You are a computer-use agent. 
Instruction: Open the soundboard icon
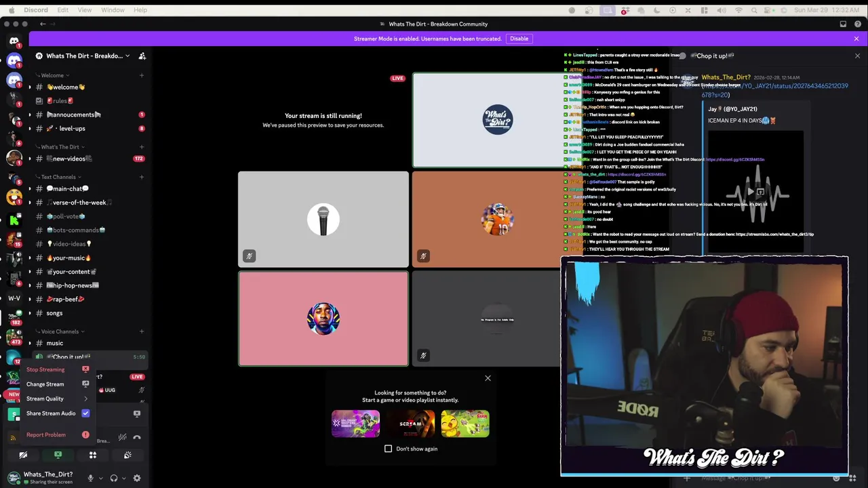(127, 455)
